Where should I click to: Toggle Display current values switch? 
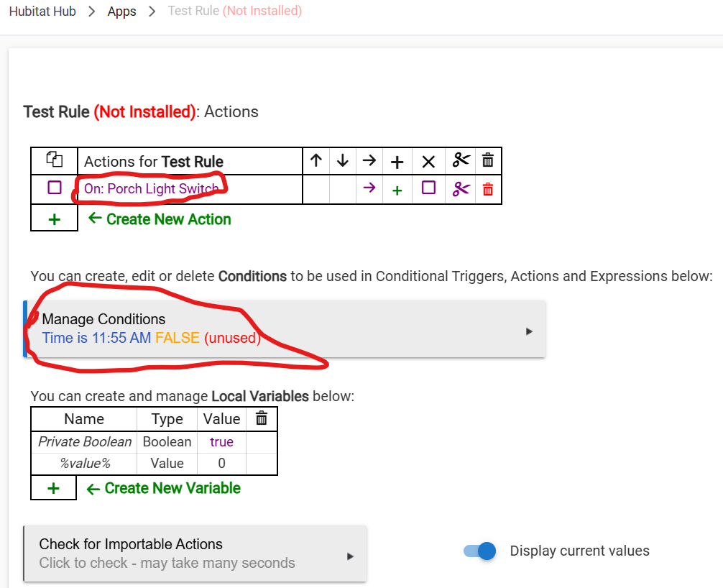[x=479, y=551]
